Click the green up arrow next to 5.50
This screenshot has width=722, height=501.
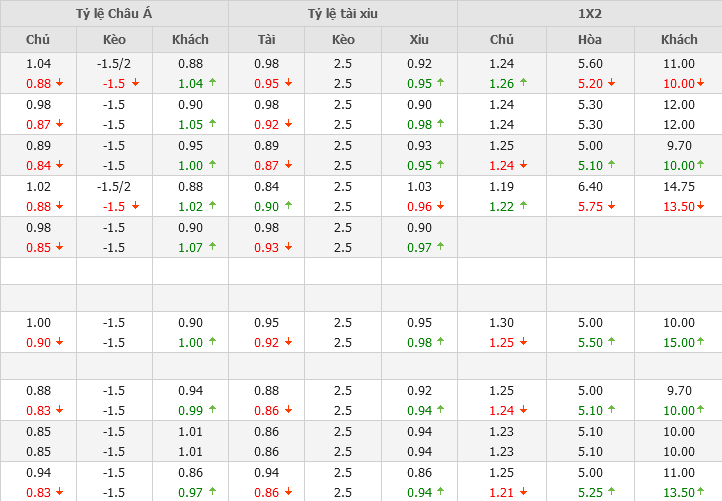(x=611, y=343)
